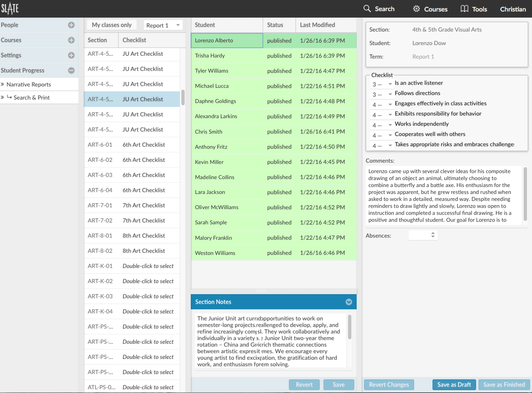Select student Weston Williams
This screenshot has width=532, height=393.
coord(274,253)
